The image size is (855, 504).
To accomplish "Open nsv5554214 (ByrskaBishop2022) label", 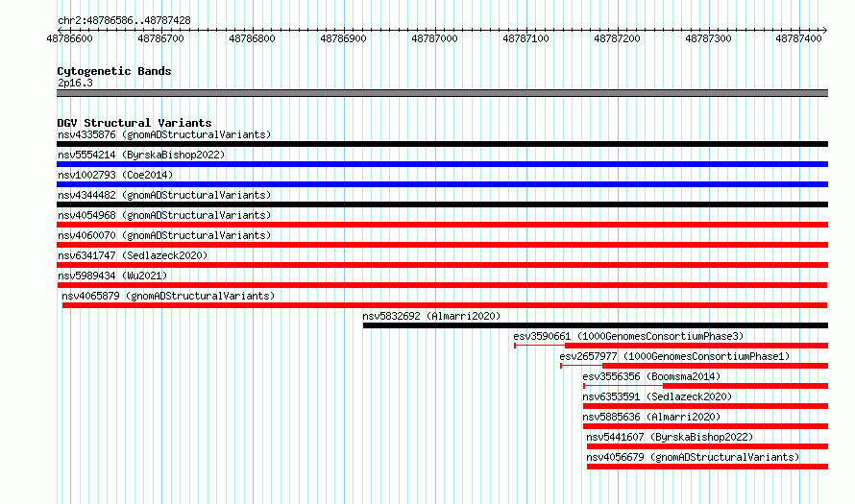I will (141, 155).
